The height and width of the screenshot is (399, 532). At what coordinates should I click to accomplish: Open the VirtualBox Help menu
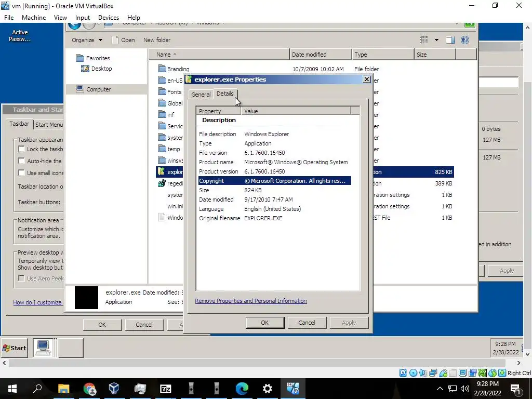click(134, 18)
